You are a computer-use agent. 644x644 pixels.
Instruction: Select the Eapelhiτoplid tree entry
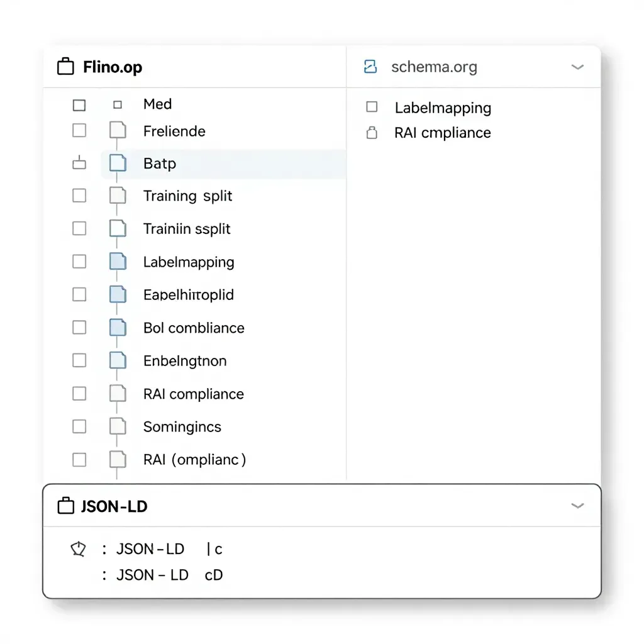point(188,294)
